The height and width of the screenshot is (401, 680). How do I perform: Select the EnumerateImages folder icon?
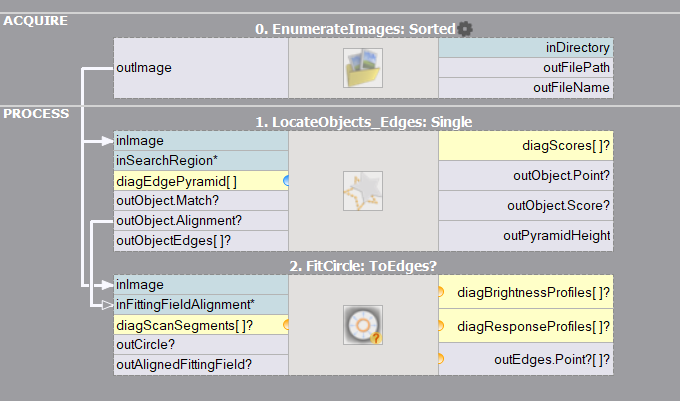pyautogui.click(x=363, y=69)
